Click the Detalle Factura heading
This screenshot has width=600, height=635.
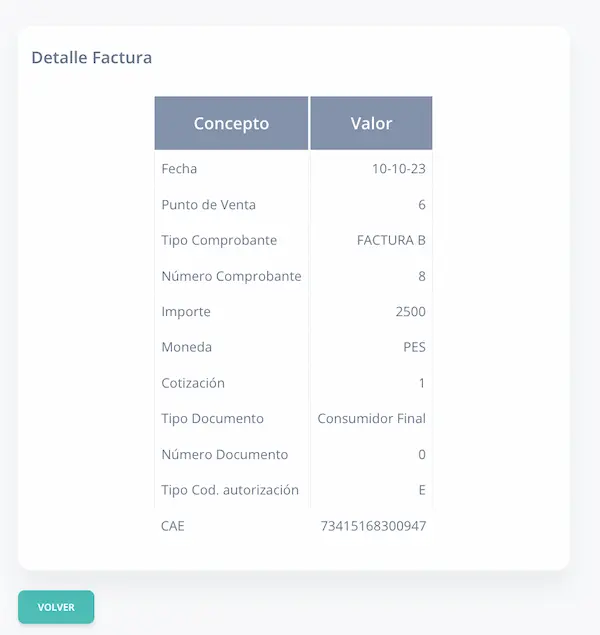[x=92, y=58]
